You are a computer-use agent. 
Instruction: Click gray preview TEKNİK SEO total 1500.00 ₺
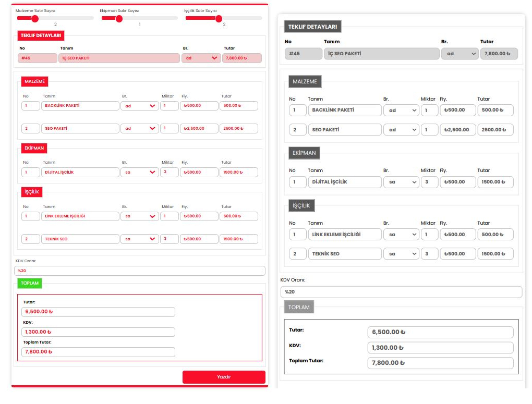pyautogui.click(x=495, y=254)
